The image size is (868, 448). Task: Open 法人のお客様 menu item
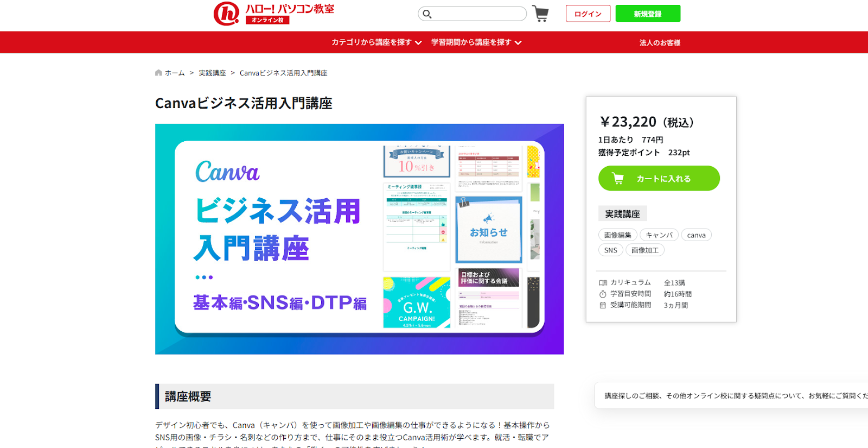point(660,43)
